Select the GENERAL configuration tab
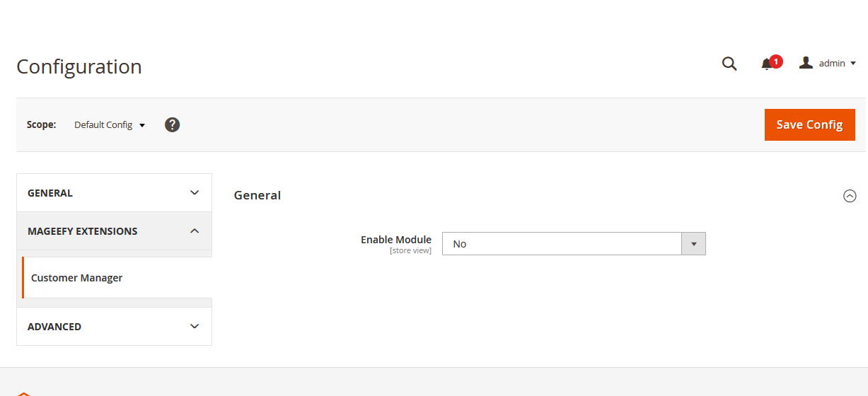868x396 pixels. [50, 193]
